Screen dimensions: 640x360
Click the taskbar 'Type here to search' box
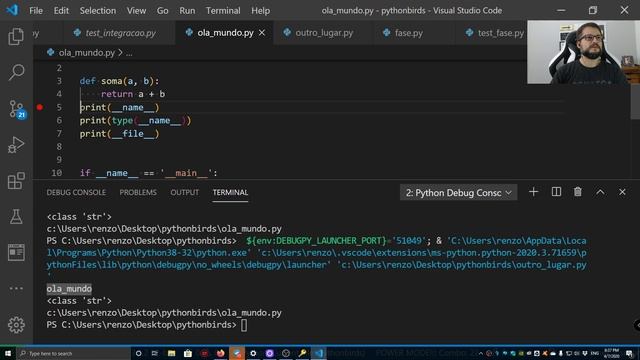(x=73, y=353)
